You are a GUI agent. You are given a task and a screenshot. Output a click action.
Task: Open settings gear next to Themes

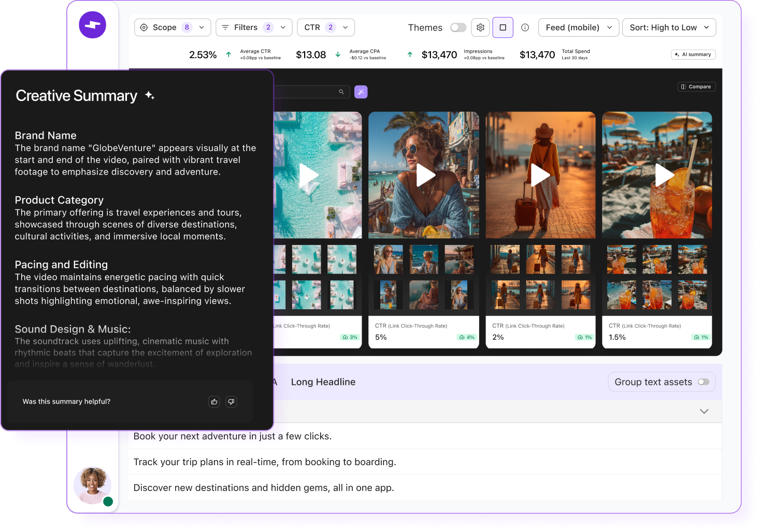click(x=481, y=27)
